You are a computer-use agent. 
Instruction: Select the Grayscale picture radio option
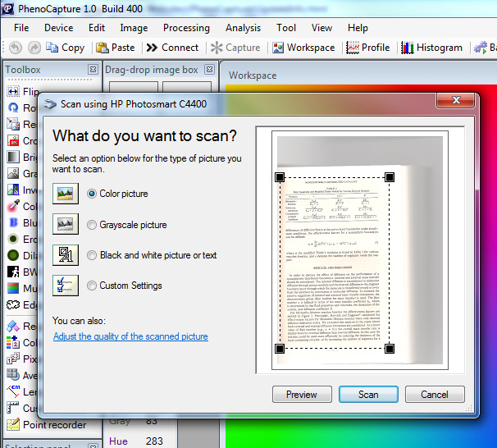[x=92, y=225]
